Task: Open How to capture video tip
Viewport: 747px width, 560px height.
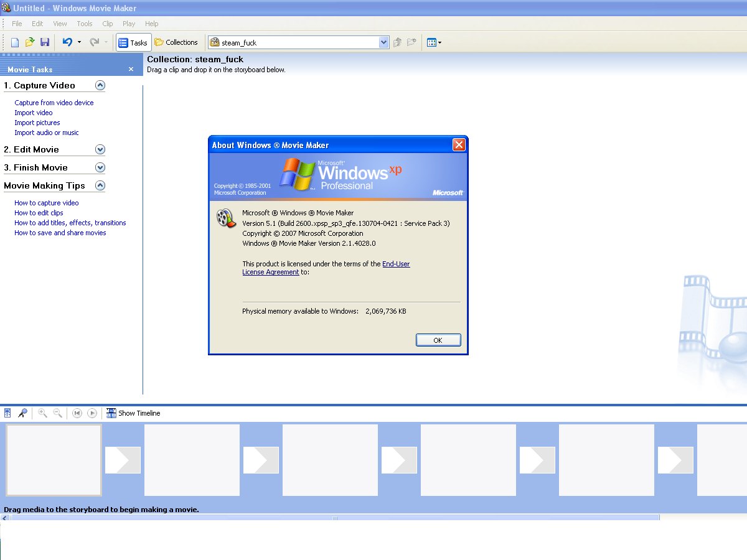Action: tap(47, 203)
